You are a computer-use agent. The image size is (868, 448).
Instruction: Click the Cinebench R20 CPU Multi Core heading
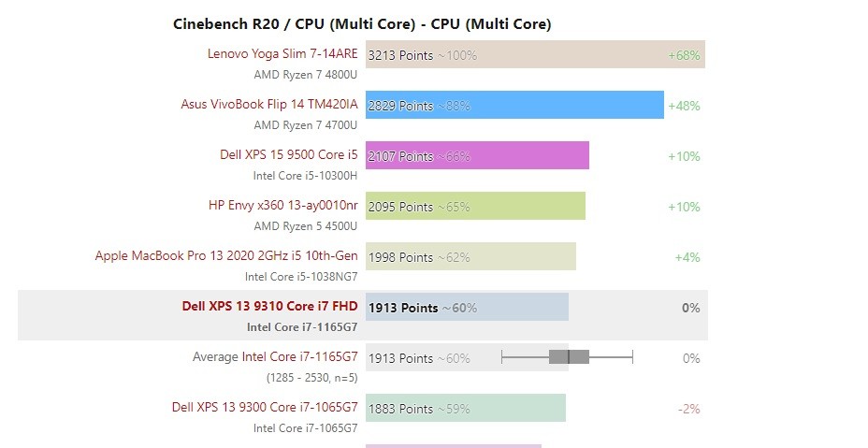point(362,23)
